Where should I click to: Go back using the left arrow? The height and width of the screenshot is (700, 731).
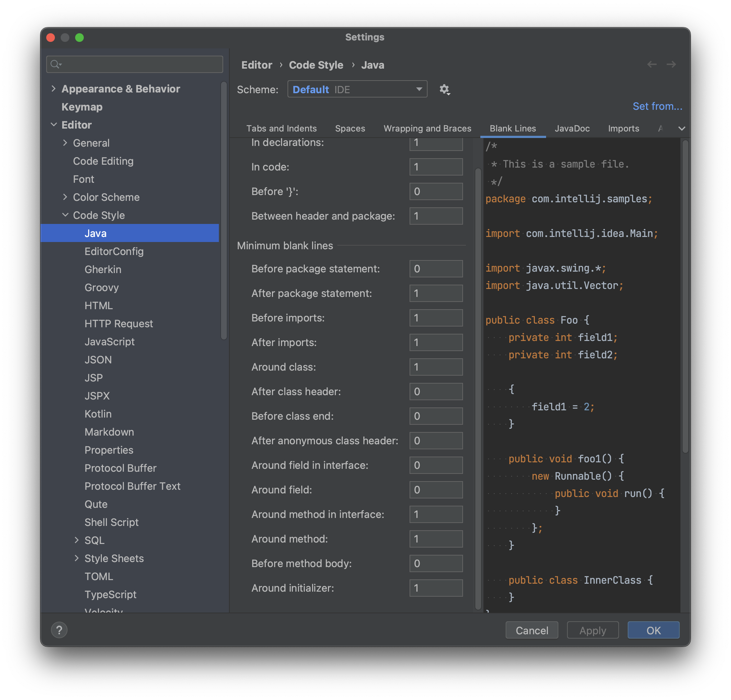tap(652, 65)
